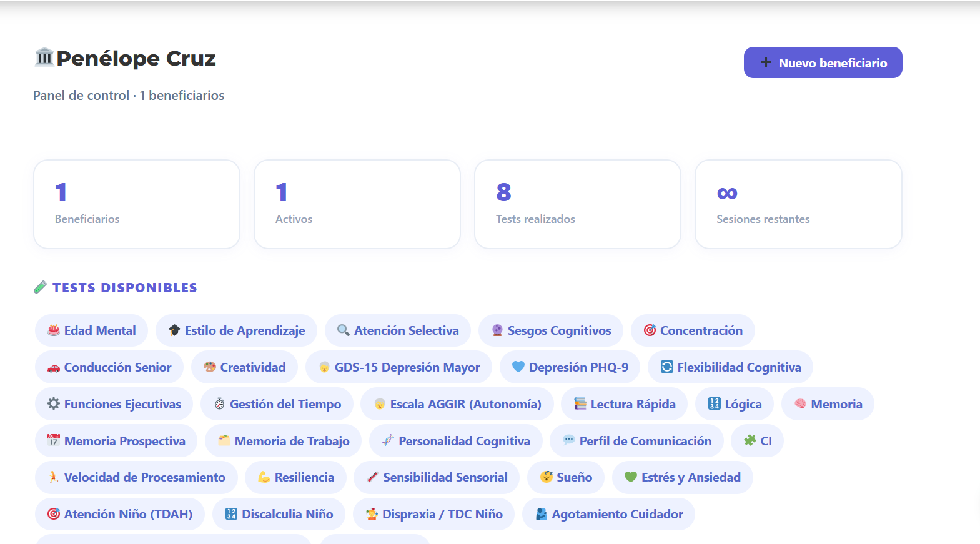Select Estilo de Aprendizaje test
This screenshot has height=544, width=980.
point(236,330)
